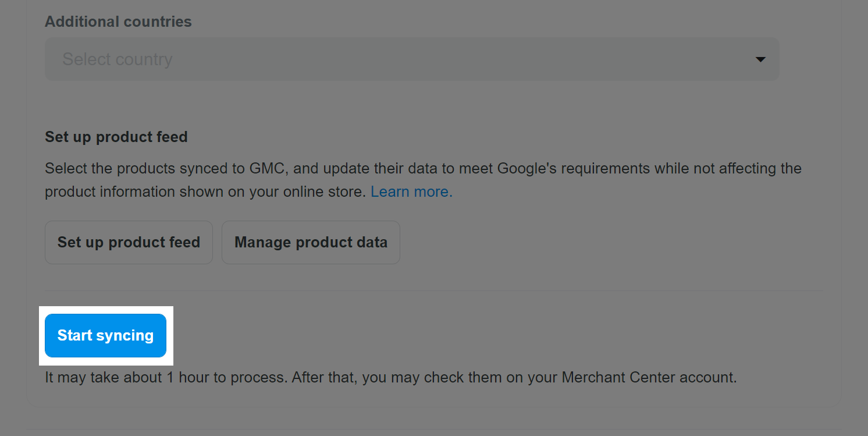Viewport: 868px width, 436px height.
Task: Click the divider line above Start syncing
Action: click(434, 290)
